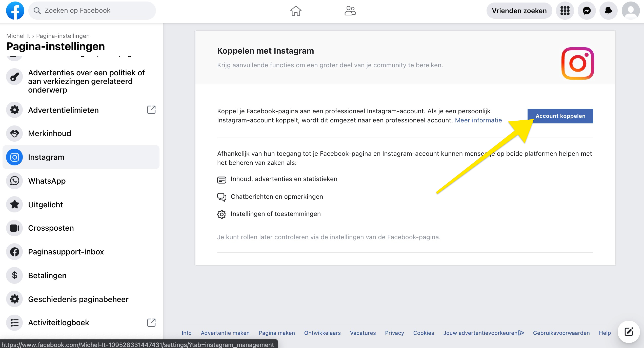Open the Activiteitlogboek

(x=81, y=322)
